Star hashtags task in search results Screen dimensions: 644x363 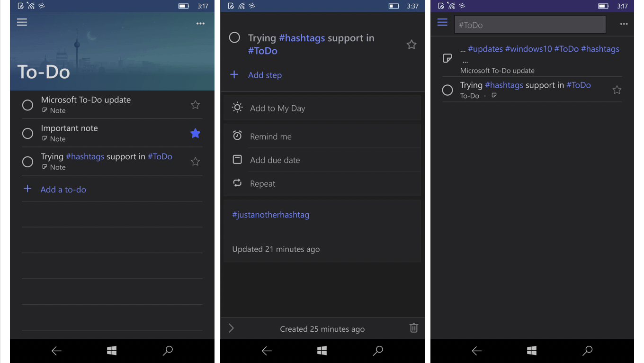[x=617, y=90]
